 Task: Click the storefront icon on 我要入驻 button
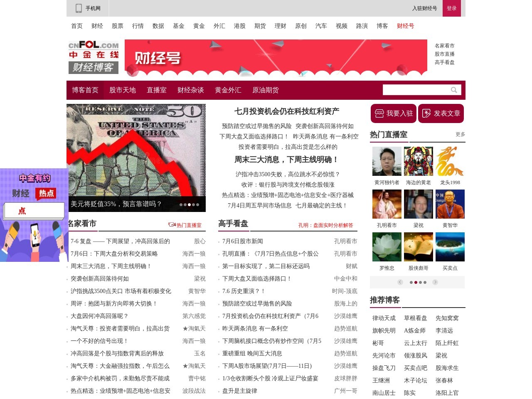(379, 113)
